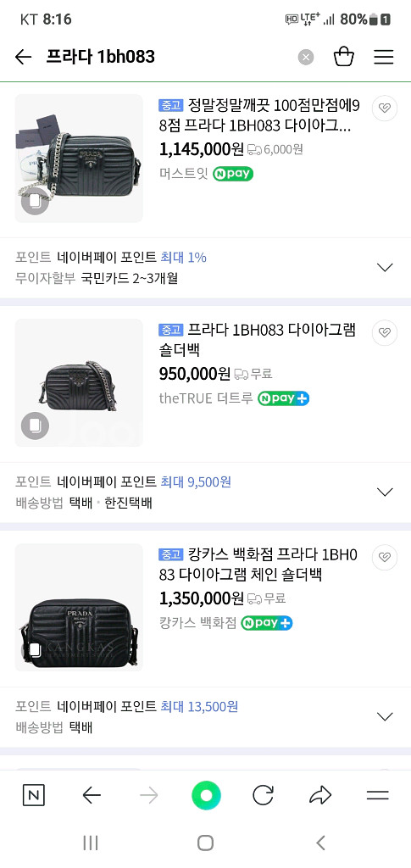
Task: Tap the green circle Naver button
Action: pos(206,795)
